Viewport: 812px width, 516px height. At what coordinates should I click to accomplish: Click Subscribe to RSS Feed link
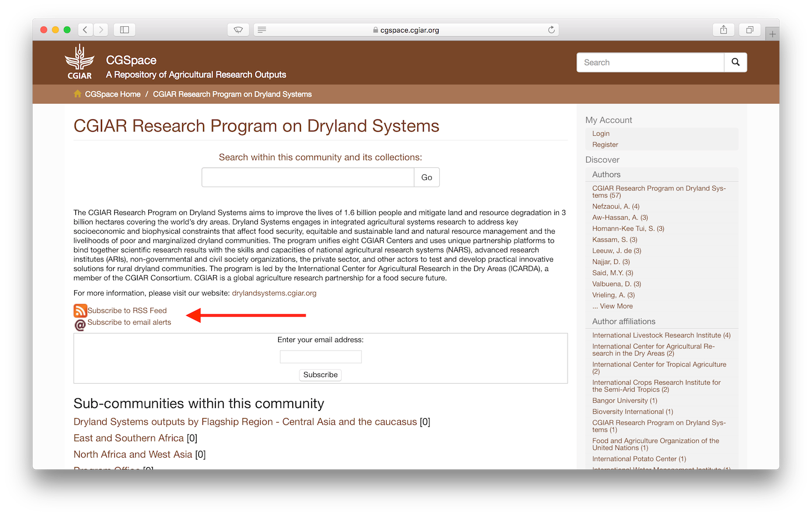coord(127,311)
